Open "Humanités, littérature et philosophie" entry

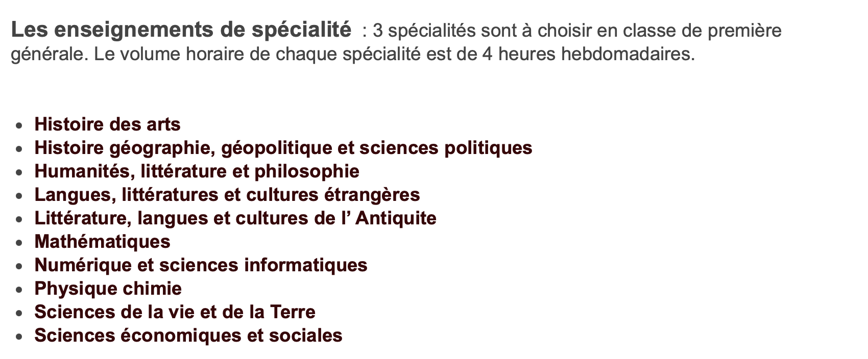197,171
